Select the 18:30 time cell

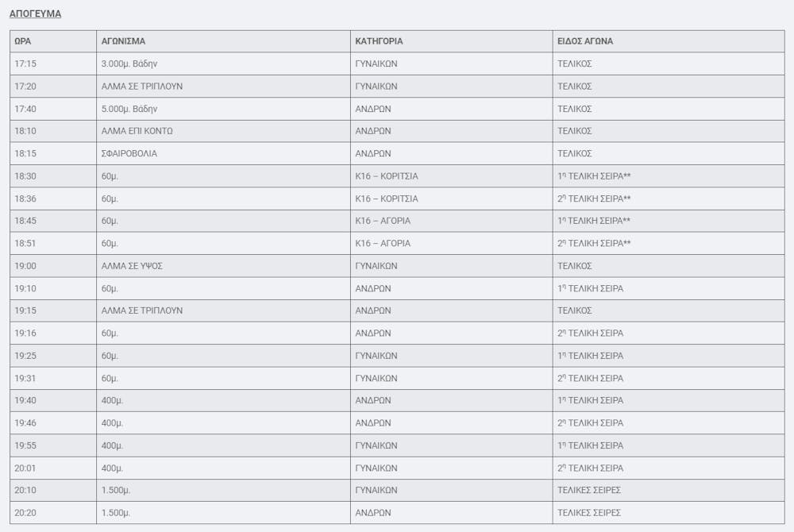point(25,175)
